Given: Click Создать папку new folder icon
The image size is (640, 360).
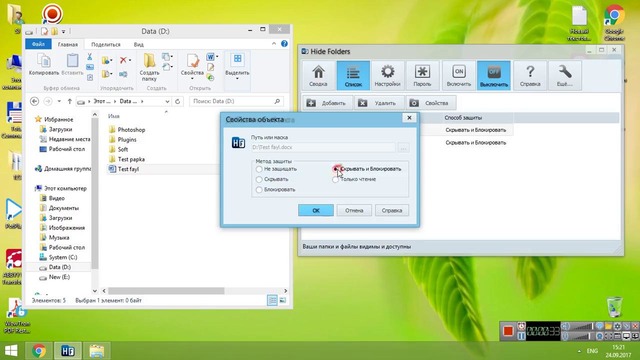Looking at the screenshot, I should tap(149, 67).
